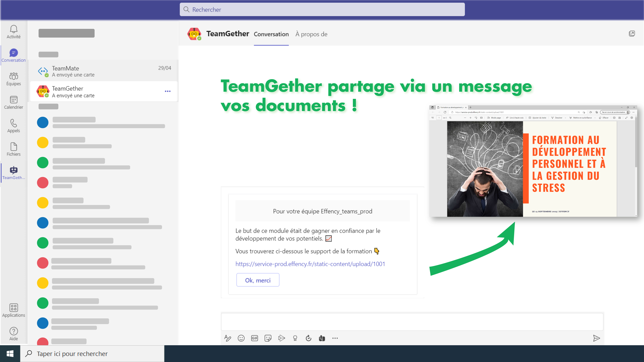Open the Applications store
The width and height of the screenshot is (644, 362).
(x=14, y=310)
